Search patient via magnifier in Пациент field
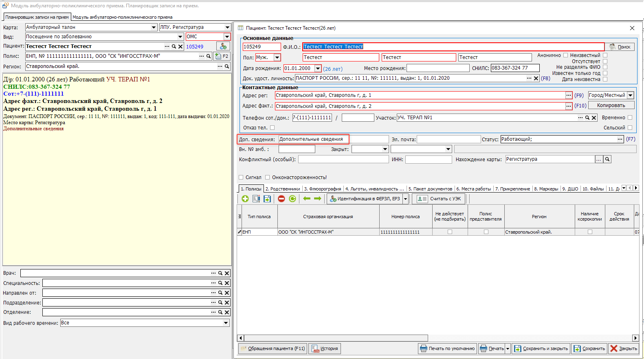 [174, 46]
